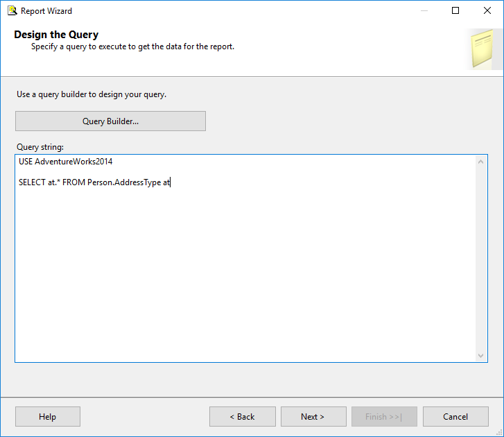Minimize the Report Wizard window

(x=424, y=10)
